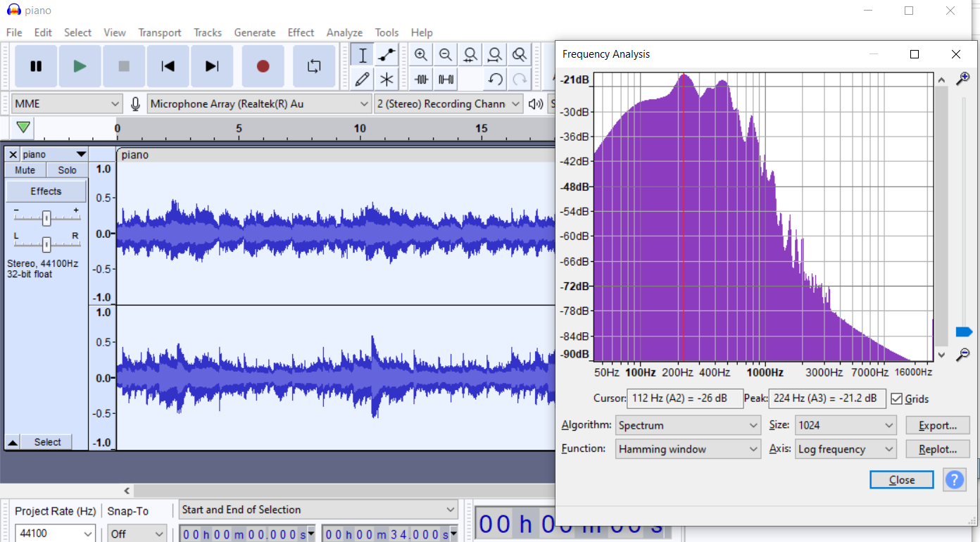Click the Zoom Out magnifier icon
This screenshot has height=542, width=980.
coord(446,55)
